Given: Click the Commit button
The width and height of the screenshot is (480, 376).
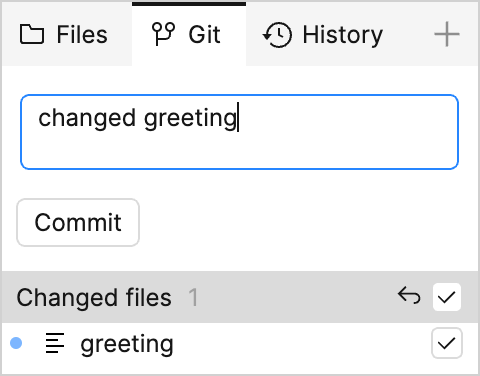Looking at the screenshot, I should tap(78, 223).
